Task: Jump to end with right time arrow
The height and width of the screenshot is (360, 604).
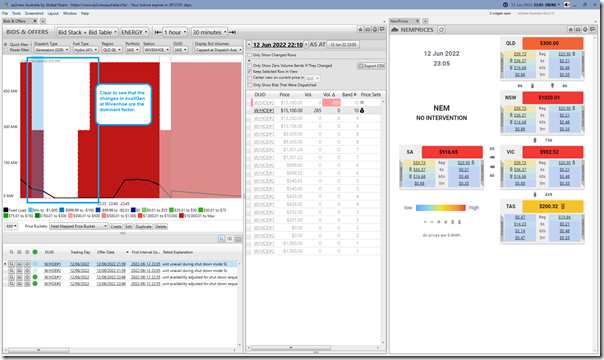Action: (232, 32)
